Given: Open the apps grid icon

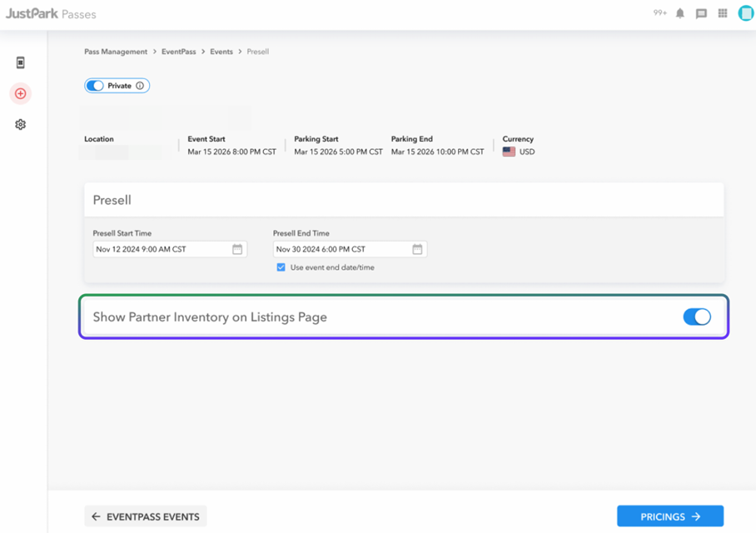Looking at the screenshot, I should click(722, 13).
